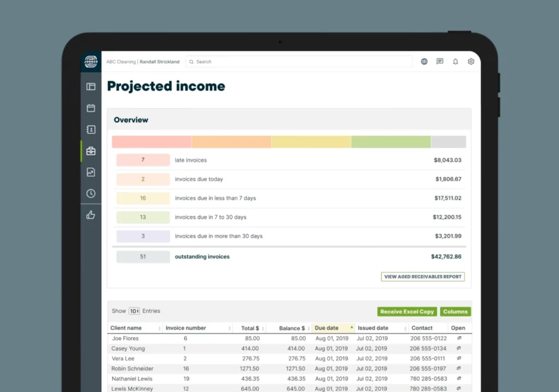
Task: Open Lewis McKinney invoice link icon
Action: (x=459, y=388)
